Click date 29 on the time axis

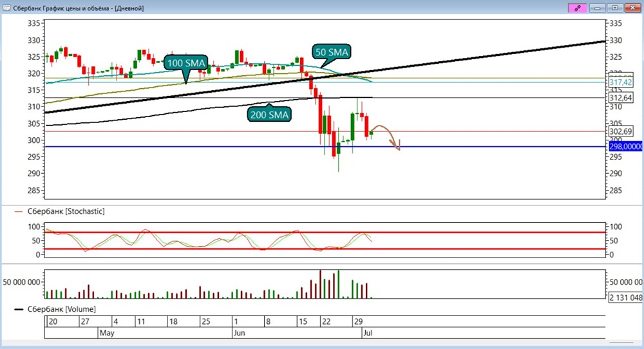click(x=358, y=321)
